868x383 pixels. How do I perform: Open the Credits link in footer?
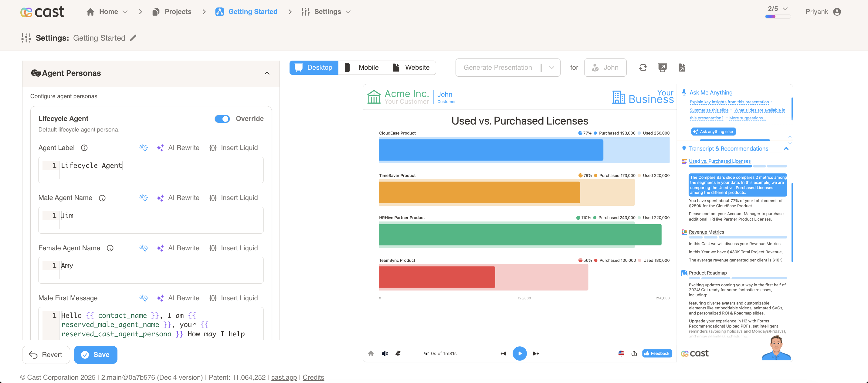pyautogui.click(x=313, y=377)
